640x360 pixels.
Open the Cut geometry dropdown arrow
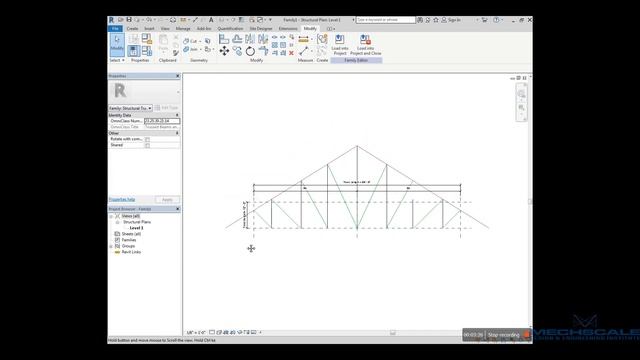point(200,41)
